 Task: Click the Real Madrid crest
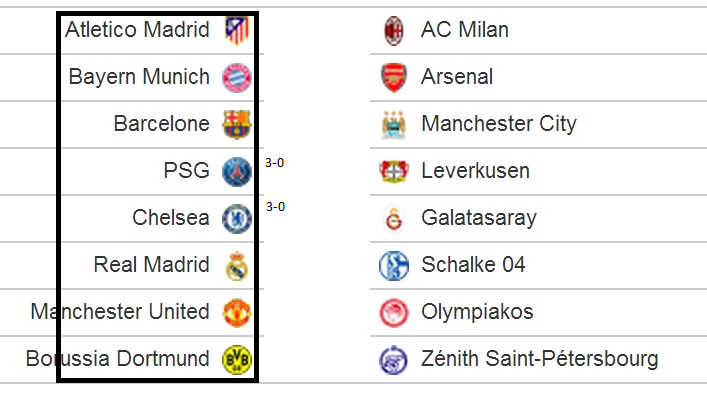[237, 266]
